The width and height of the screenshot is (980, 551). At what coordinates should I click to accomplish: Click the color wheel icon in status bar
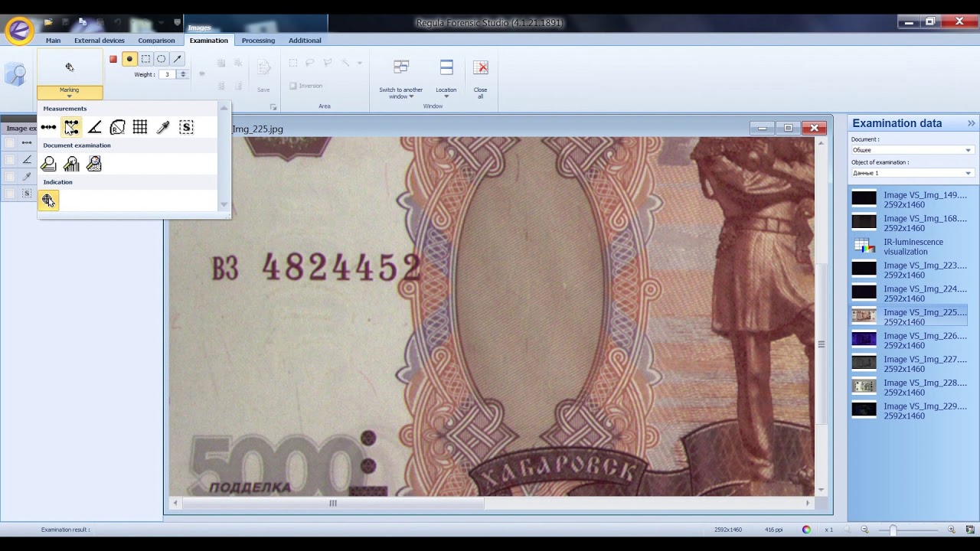click(806, 530)
